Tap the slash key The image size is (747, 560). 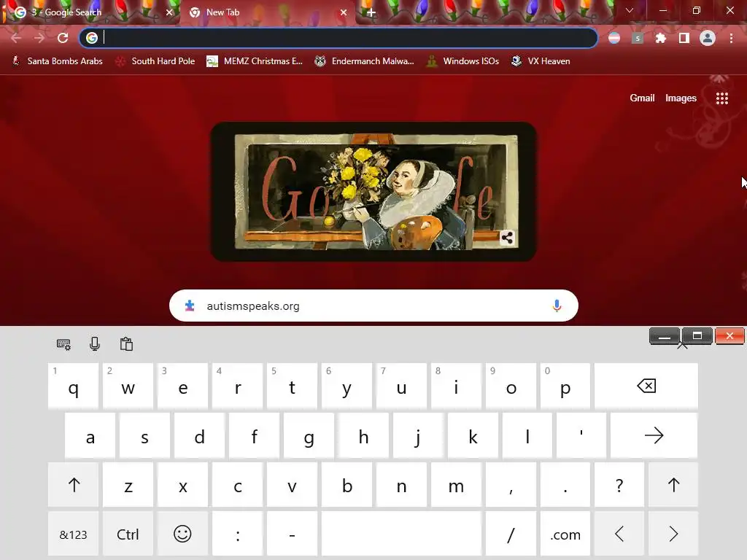(x=511, y=534)
